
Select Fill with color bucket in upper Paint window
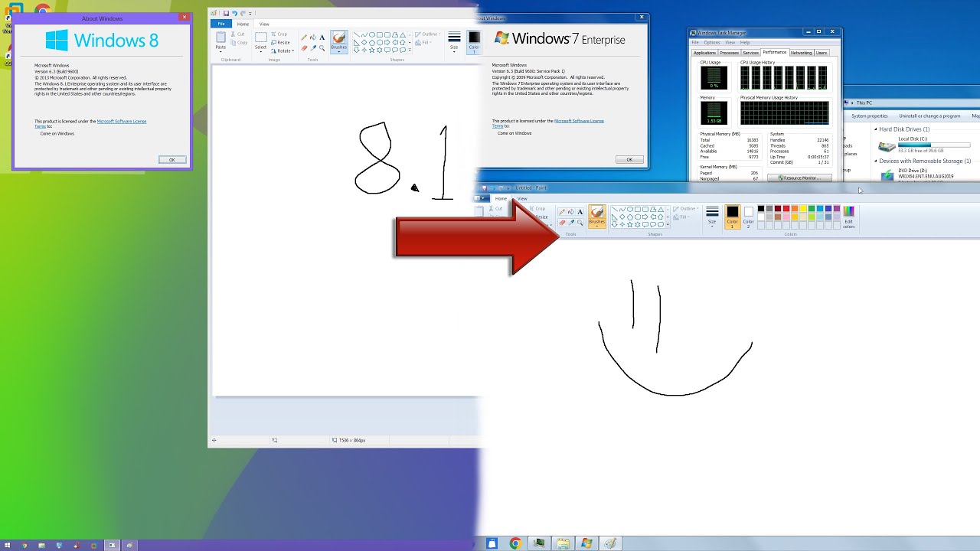[x=313, y=37]
